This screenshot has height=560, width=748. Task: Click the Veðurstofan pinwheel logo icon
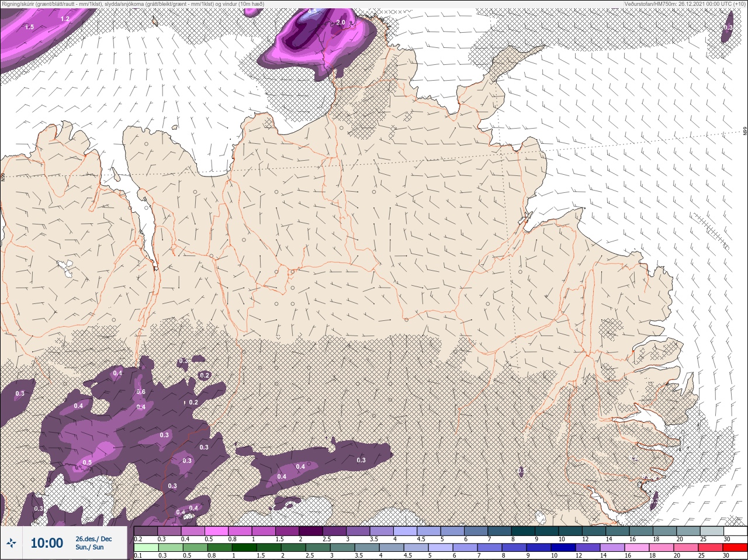(11, 543)
